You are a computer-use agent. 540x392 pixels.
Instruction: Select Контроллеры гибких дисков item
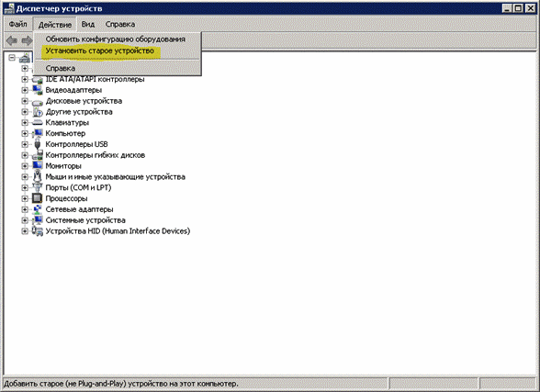coord(96,155)
